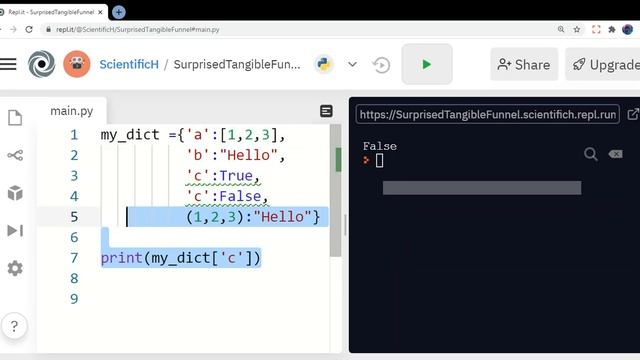Image resolution: width=640 pixels, height=360 pixels.
Task: Click the repl.run URL field in console
Action: pyautogui.click(x=488, y=114)
